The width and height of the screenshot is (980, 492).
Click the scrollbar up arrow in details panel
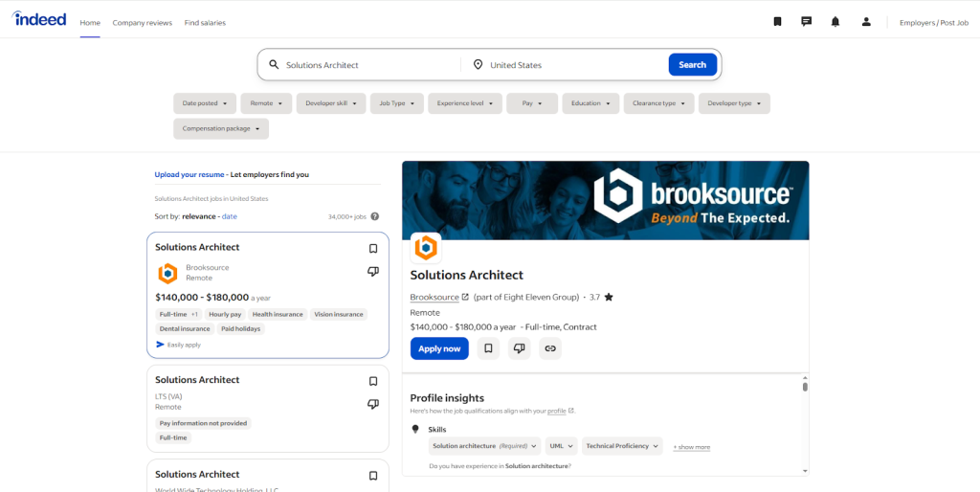[x=805, y=377]
